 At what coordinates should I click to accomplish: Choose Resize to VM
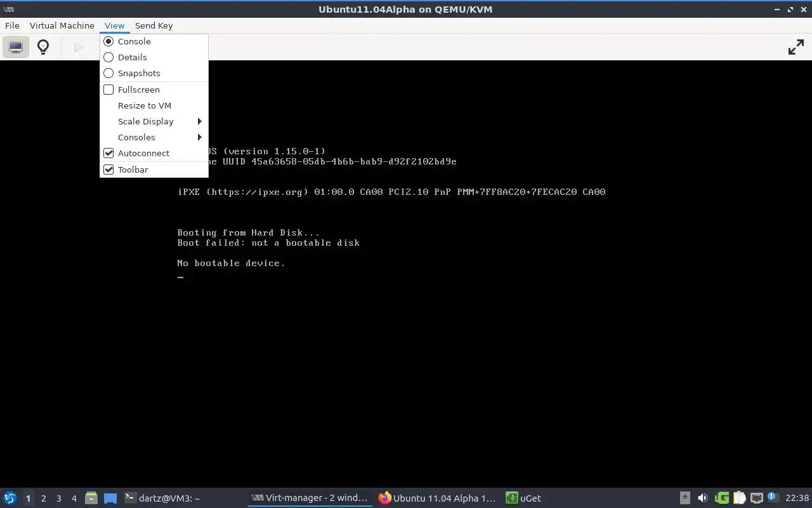click(x=154, y=105)
